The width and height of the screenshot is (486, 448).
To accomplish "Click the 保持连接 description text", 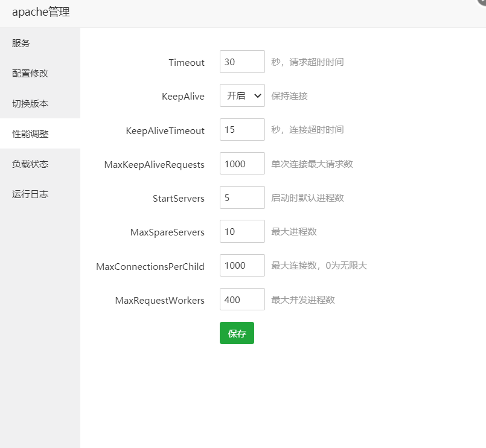I will coord(289,96).
